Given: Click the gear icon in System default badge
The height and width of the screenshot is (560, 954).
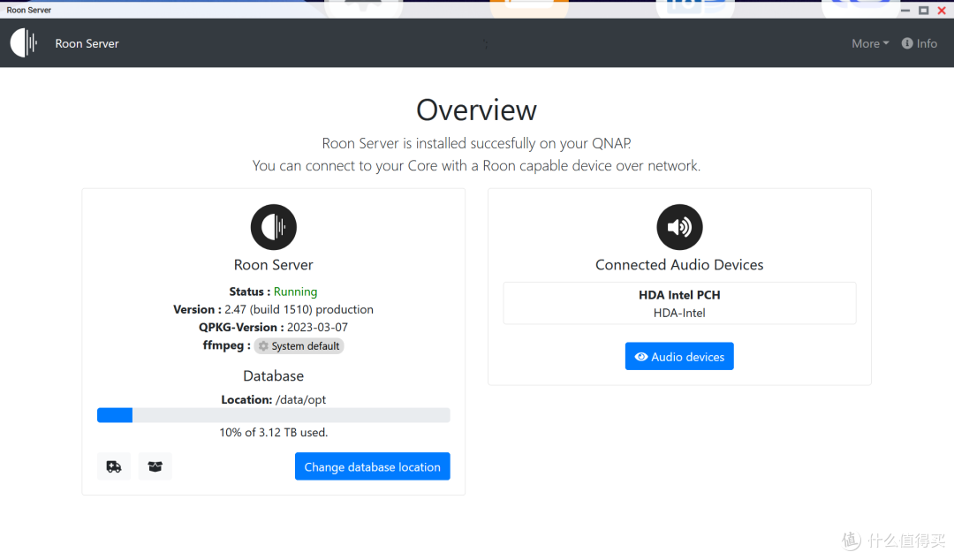Looking at the screenshot, I should (x=263, y=345).
